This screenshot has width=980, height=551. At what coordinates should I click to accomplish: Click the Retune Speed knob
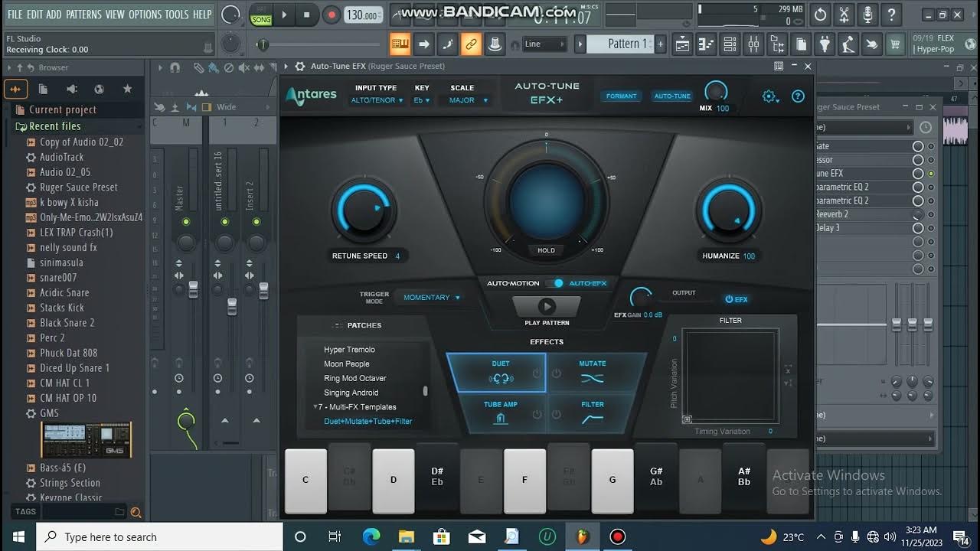[x=364, y=210]
